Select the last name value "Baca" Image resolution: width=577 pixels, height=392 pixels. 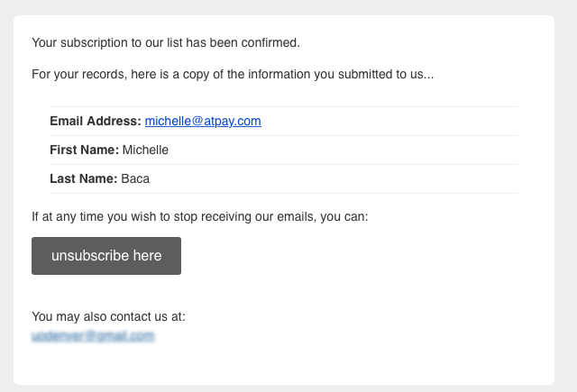[x=135, y=178]
